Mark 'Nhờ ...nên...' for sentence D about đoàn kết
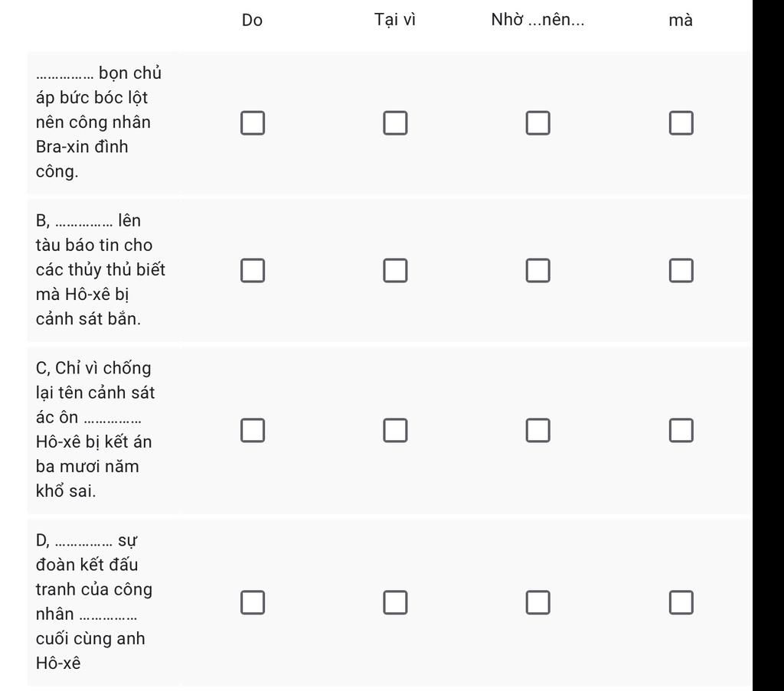The image size is (784, 691). (x=538, y=602)
